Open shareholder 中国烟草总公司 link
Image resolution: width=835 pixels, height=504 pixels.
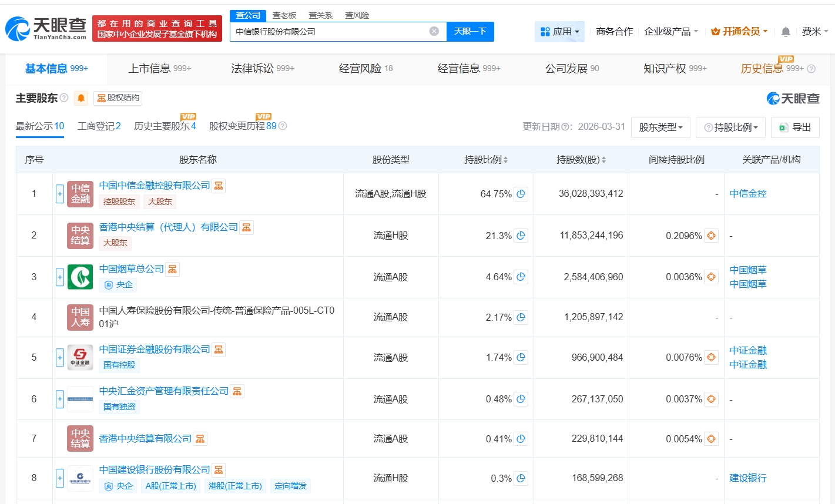(x=132, y=269)
